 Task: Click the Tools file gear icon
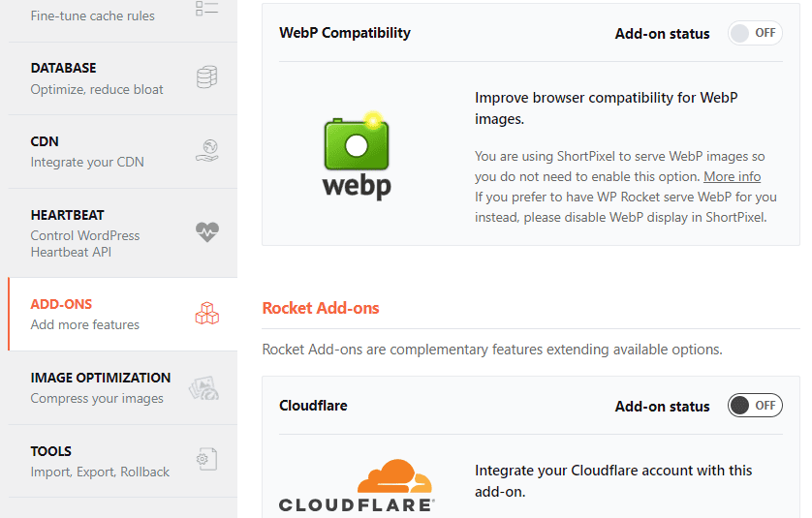coord(206,459)
